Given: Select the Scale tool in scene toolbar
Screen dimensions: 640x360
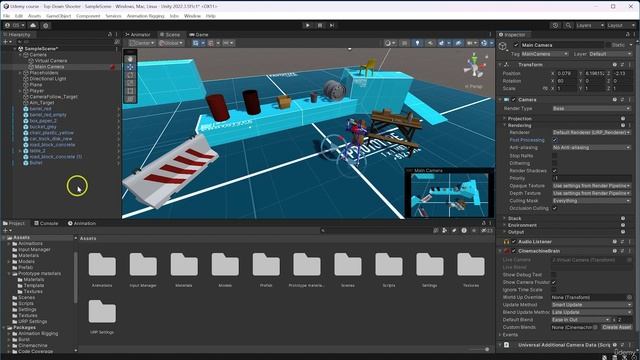Looking at the screenshot, I should click(130, 83).
